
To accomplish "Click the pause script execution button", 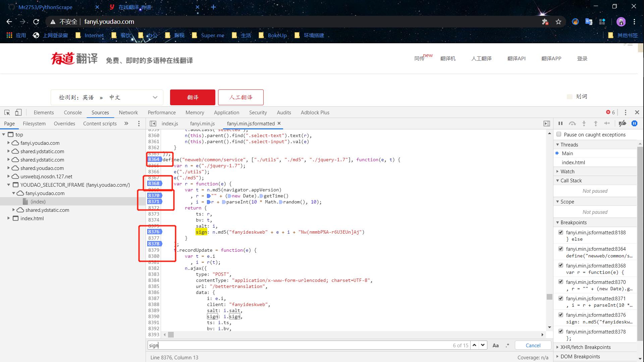I will (x=560, y=124).
